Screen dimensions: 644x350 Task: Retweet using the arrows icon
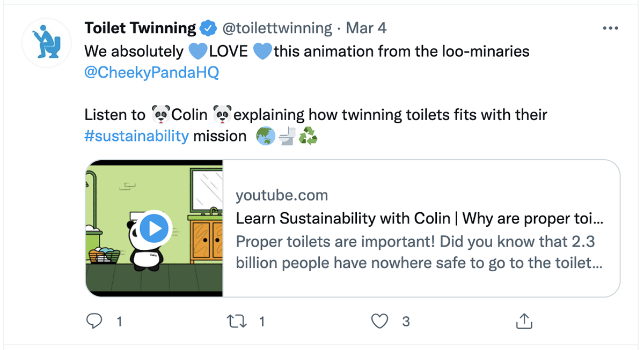coord(237,322)
